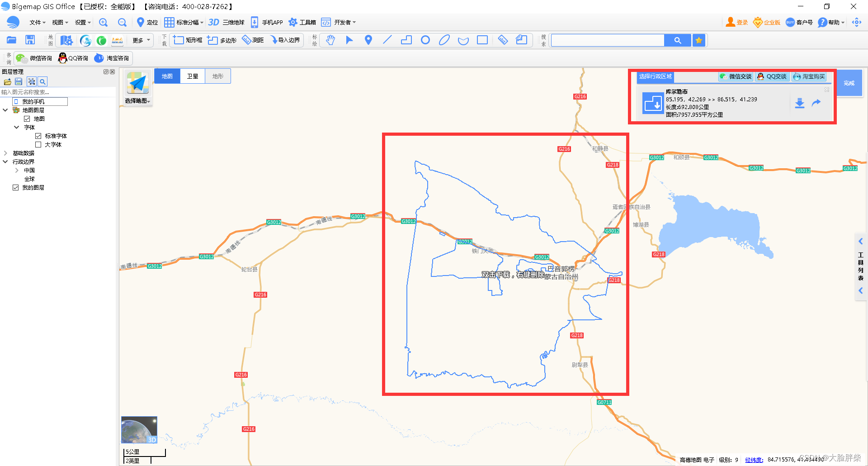
Task: Select the 测距 measure distance tool
Action: [253, 40]
